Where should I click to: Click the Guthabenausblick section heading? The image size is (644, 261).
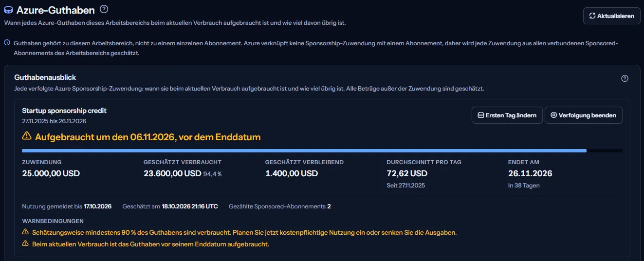[x=45, y=77]
